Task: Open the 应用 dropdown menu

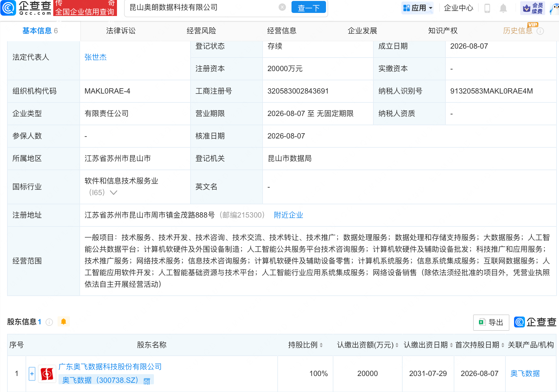Action: [x=418, y=8]
